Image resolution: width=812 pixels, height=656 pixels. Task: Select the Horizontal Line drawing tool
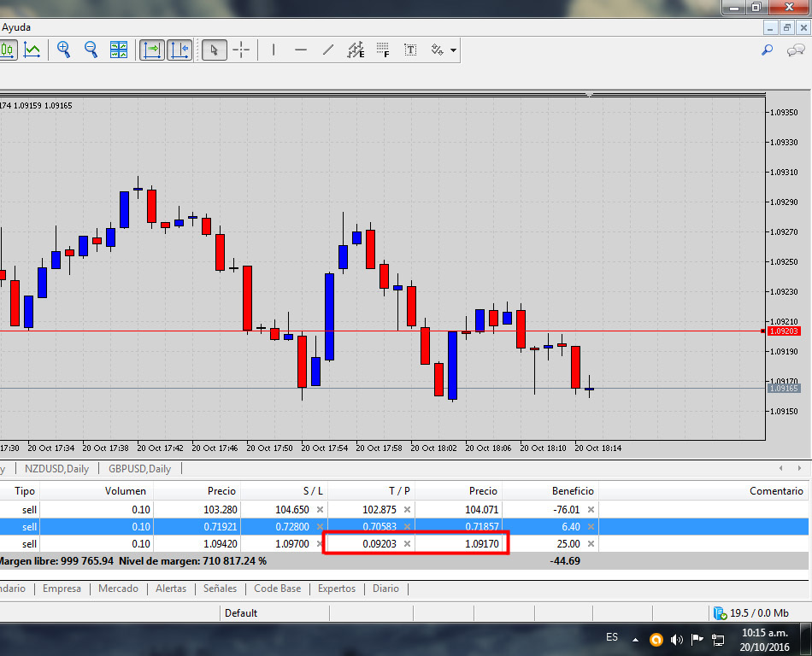(x=301, y=50)
